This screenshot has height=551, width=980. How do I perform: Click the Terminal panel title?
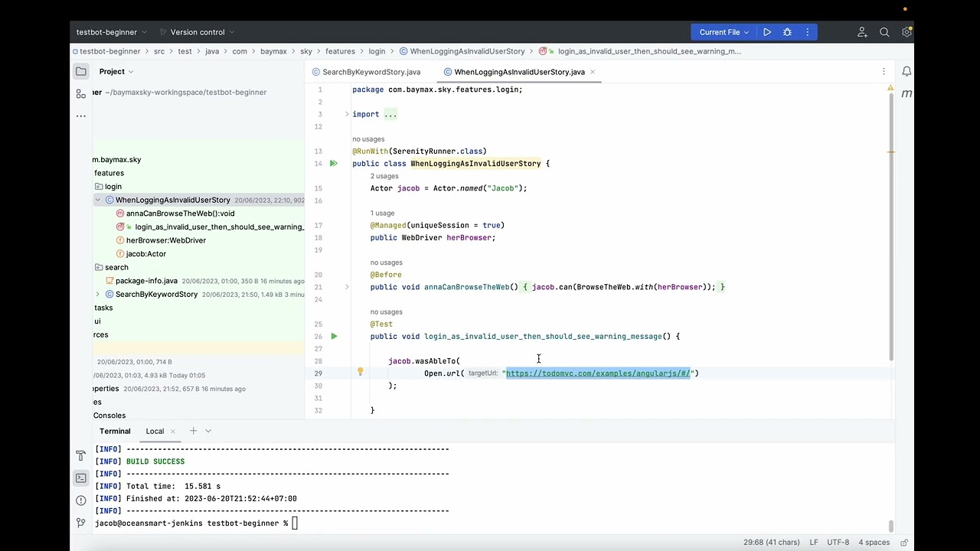pos(115,431)
